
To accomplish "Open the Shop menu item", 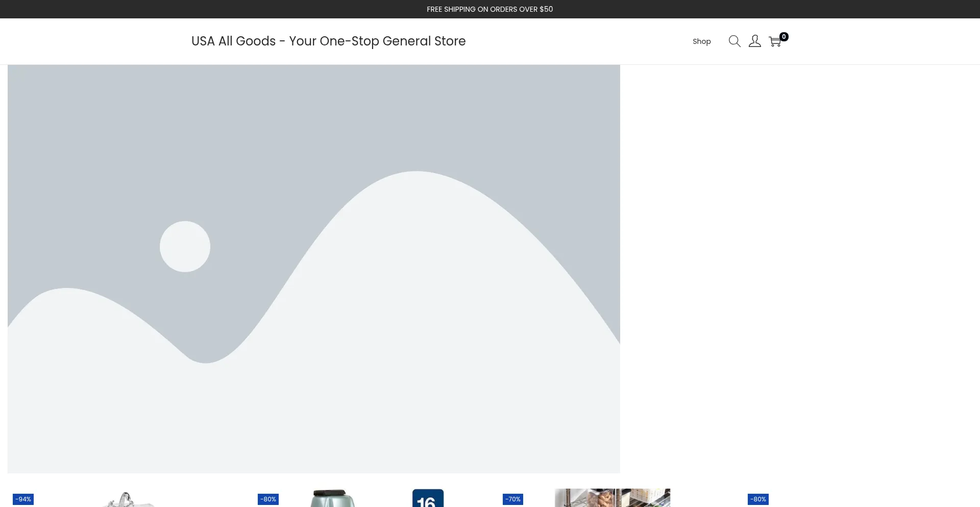I will click(702, 41).
